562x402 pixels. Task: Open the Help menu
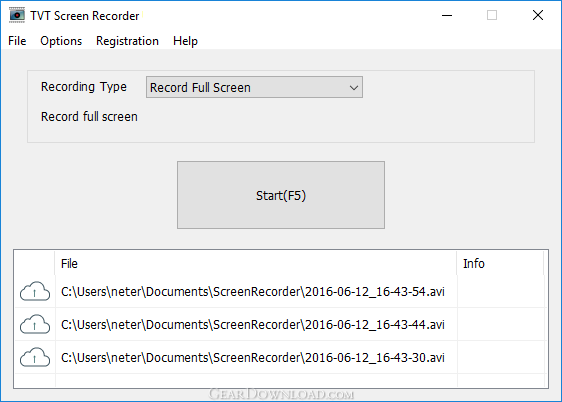click(x=185, y=41)
